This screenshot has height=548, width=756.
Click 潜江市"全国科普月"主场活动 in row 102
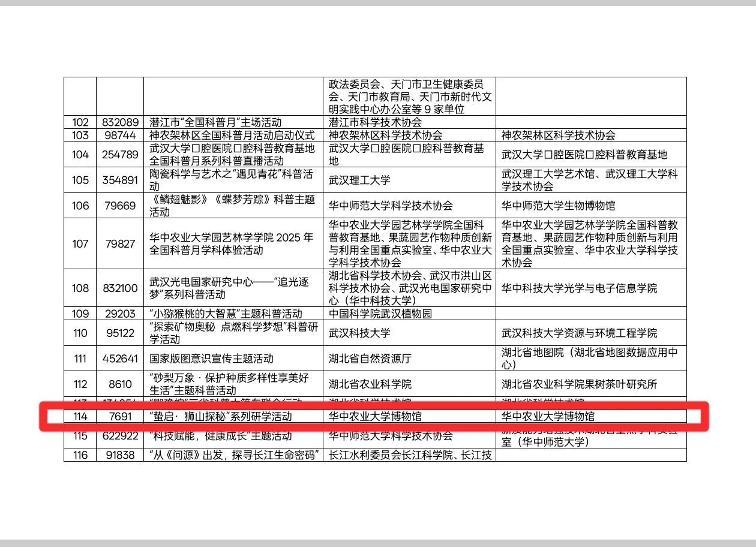(x=215, y=122)
